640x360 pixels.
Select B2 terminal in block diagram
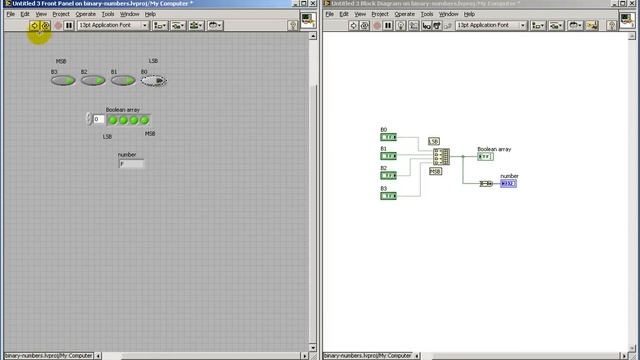tap(388, 176)
